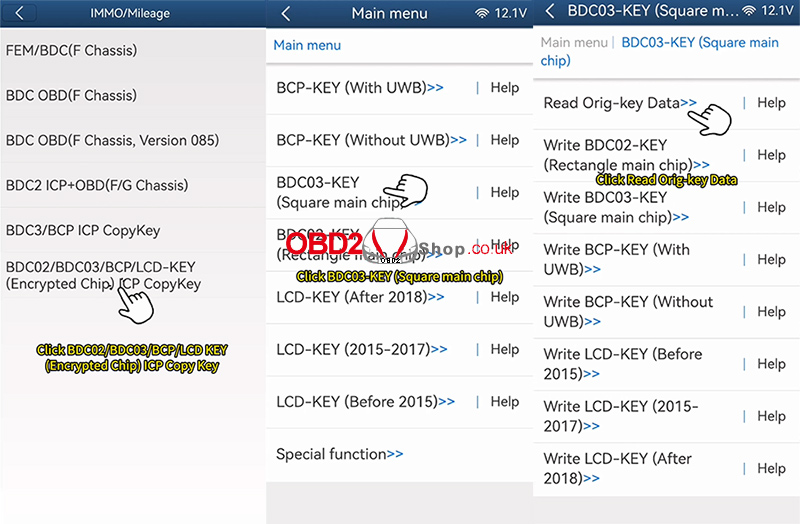Open Help for Write BDC02-KEY

point(771,155)
